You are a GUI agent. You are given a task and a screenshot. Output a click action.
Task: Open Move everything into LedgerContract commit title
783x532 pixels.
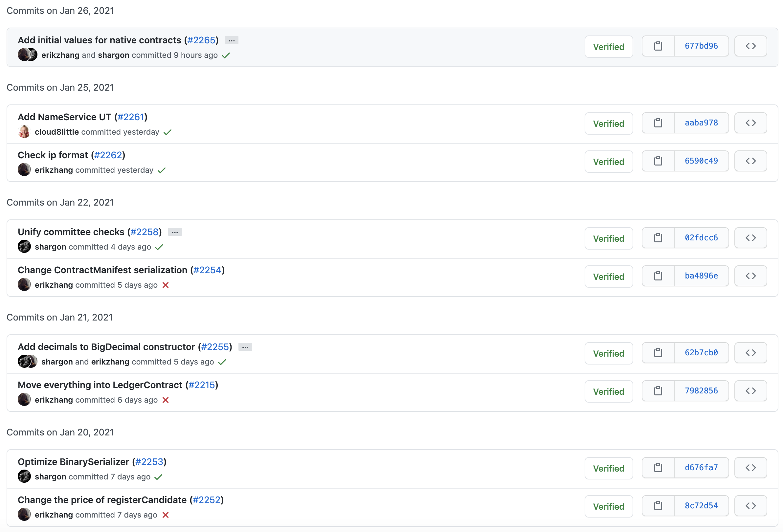[x=100, y=385]
